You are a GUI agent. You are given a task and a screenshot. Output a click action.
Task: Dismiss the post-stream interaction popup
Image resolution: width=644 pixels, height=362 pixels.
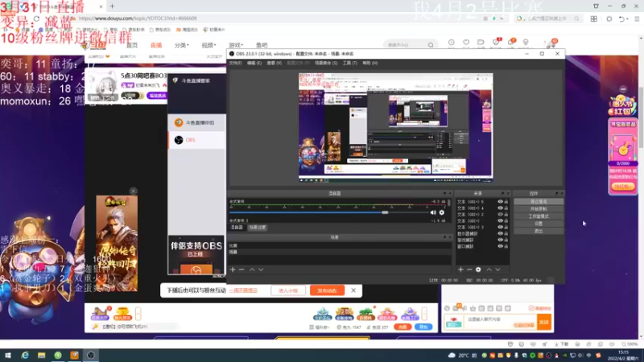click(x=353, y=290)
